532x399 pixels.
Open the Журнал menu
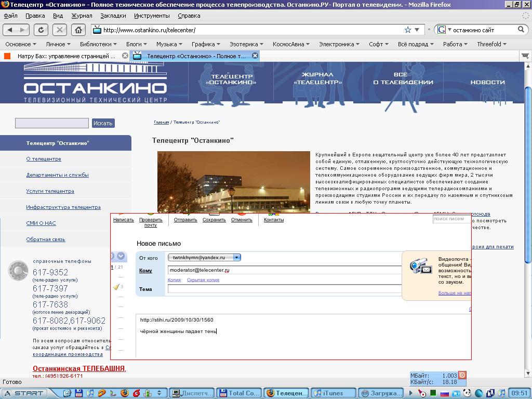(x=82, y=16)
